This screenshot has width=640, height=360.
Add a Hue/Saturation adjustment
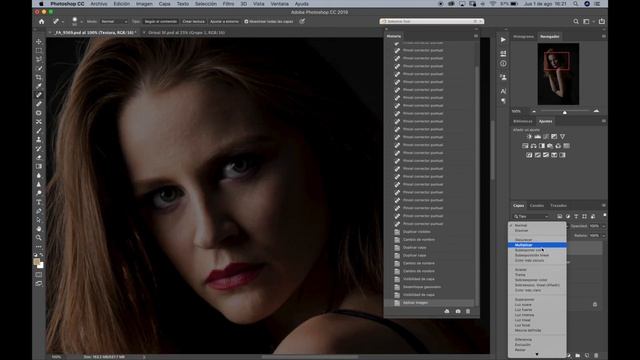point(525,146)
